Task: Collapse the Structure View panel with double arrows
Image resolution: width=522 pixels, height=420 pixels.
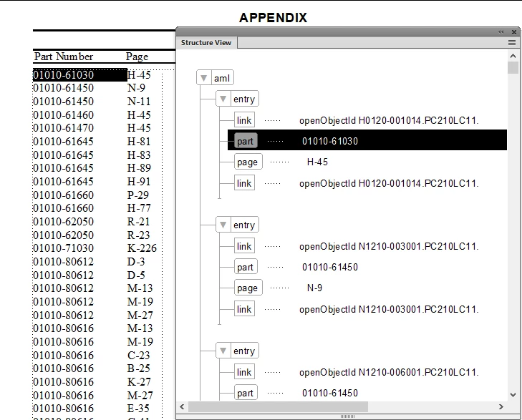Action: pos(501,32)
